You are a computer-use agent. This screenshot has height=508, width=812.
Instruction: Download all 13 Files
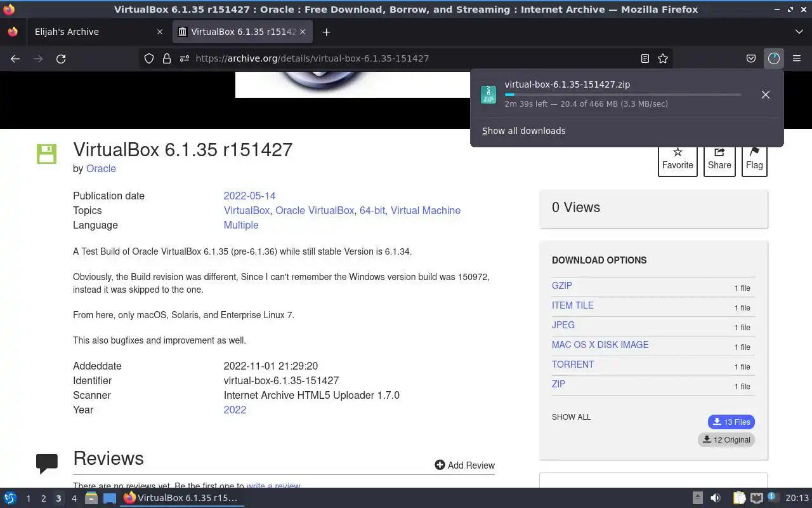click(731, 422)
